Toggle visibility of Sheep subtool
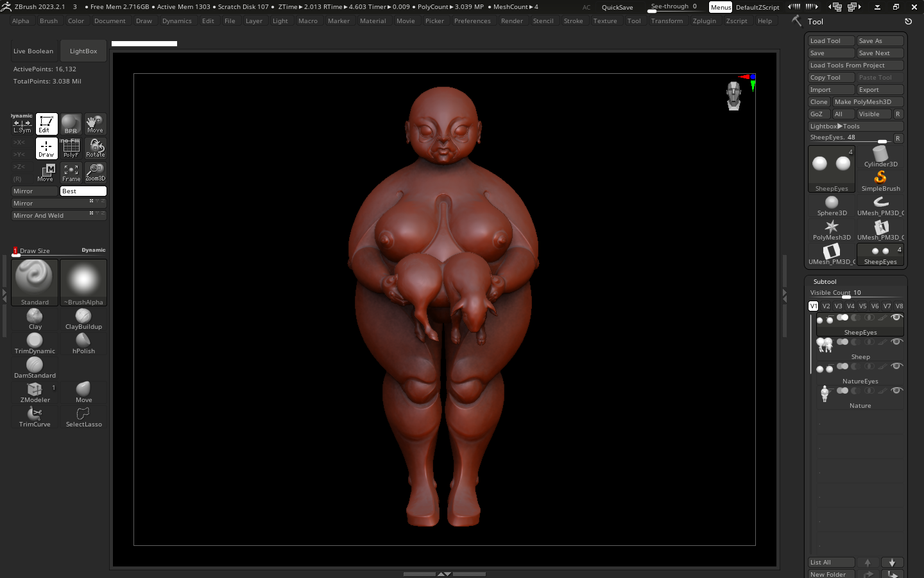The width and height of the screenshot is (924, 578). coord(896,342)
